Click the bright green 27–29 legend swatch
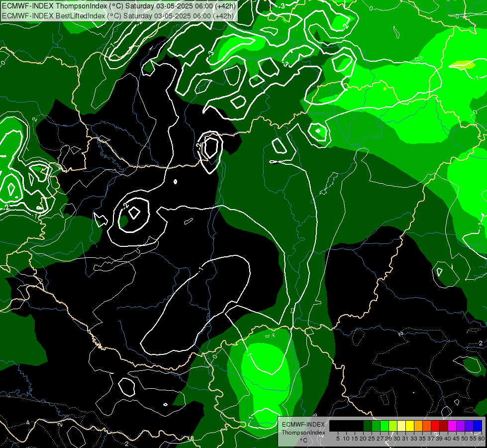The width and height of the screenshot is (487, 448). pos(385,426)
